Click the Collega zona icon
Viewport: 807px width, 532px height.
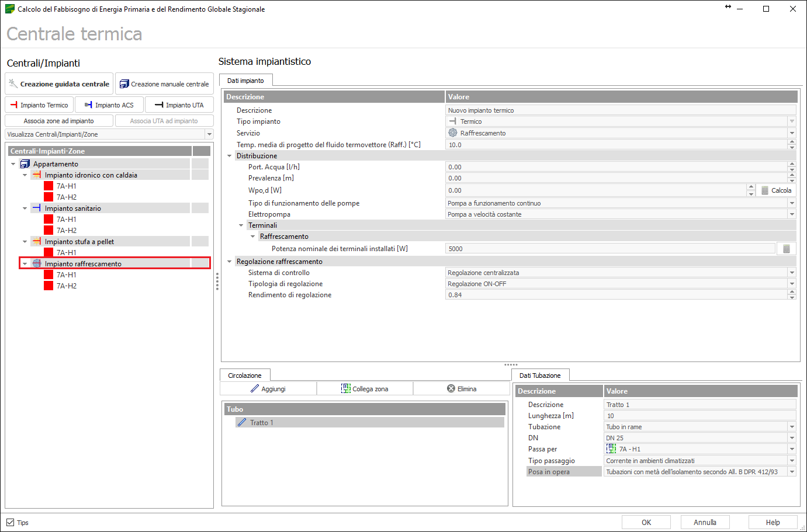346,389
